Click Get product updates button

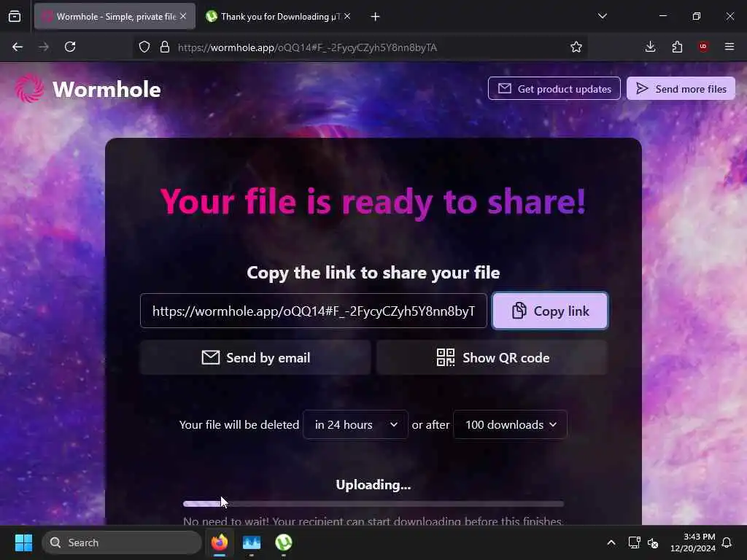click(554, 88)
